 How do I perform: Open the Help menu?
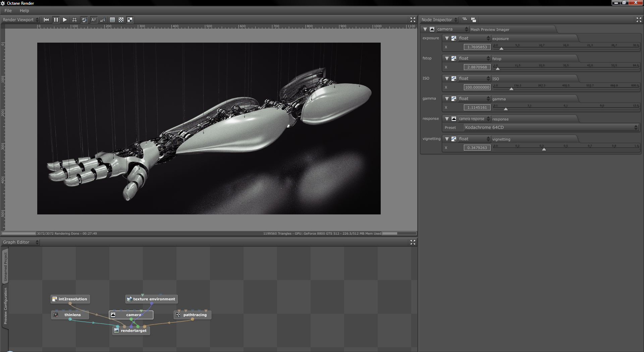(24, 11)
